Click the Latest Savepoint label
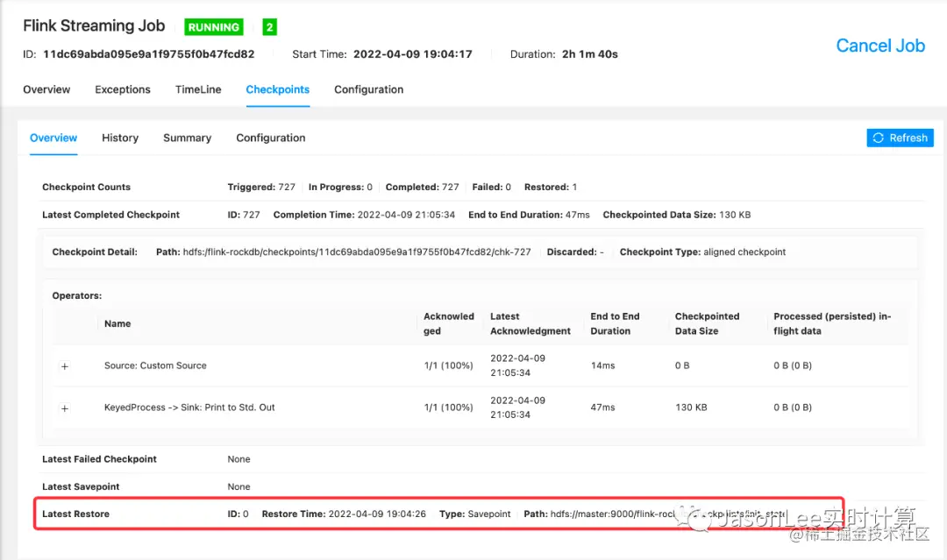Image resolution: width=947 pixels, height=560 pixels. tap(81, 487)
